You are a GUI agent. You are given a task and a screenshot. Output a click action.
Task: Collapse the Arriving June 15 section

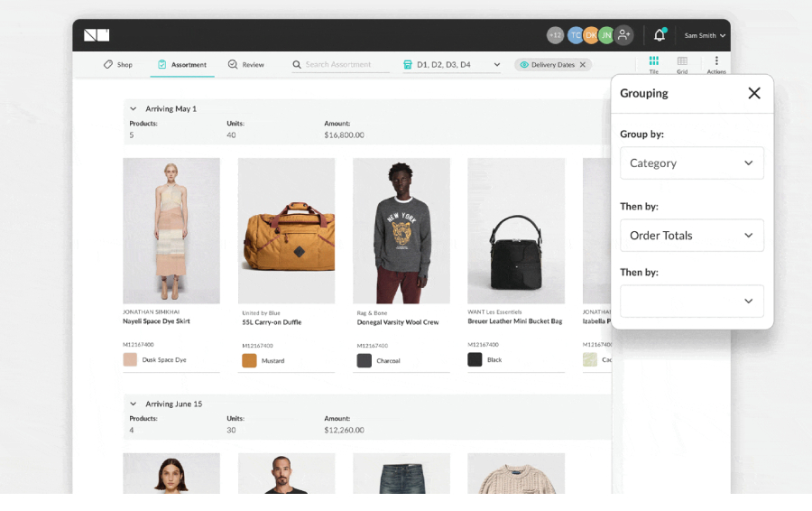134,404
